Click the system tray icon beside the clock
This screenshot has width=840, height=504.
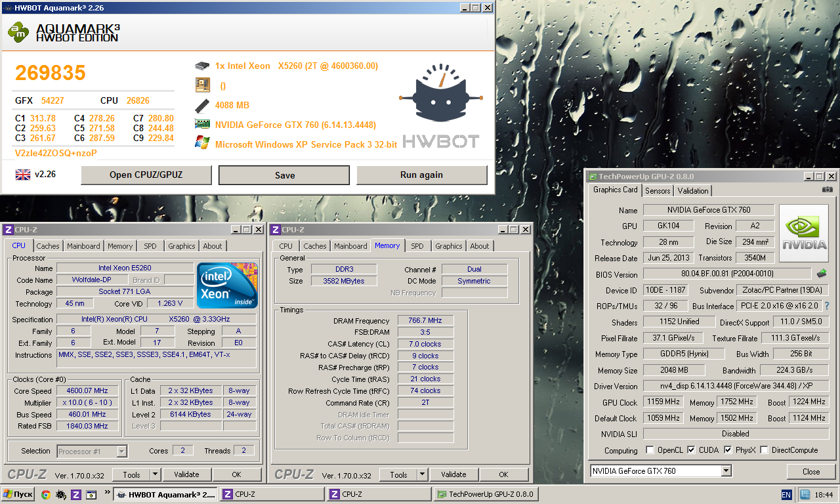(805, 495)
